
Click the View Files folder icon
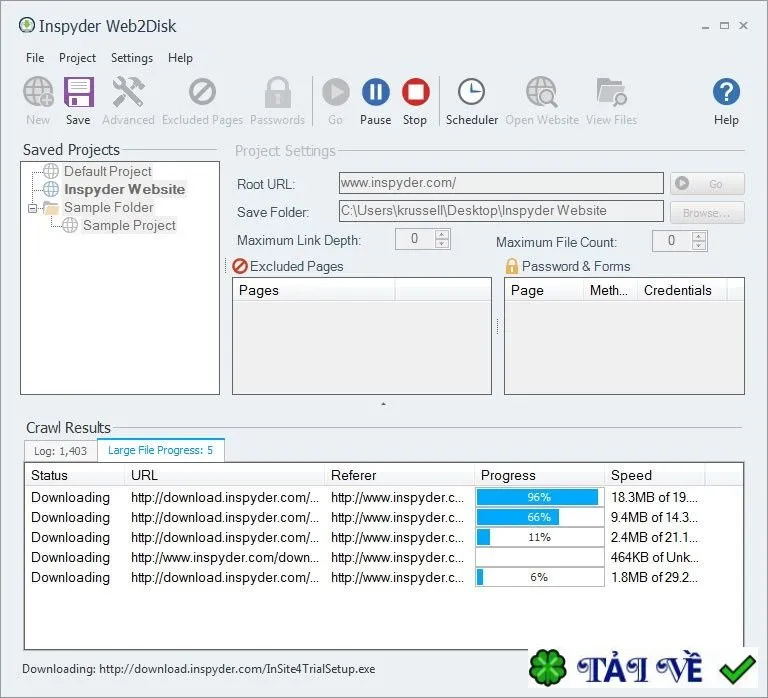click(x=611, y=92)
